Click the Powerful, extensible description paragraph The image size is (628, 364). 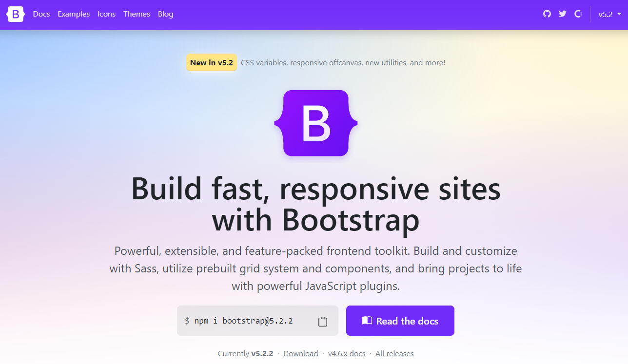tap(316, 268)
